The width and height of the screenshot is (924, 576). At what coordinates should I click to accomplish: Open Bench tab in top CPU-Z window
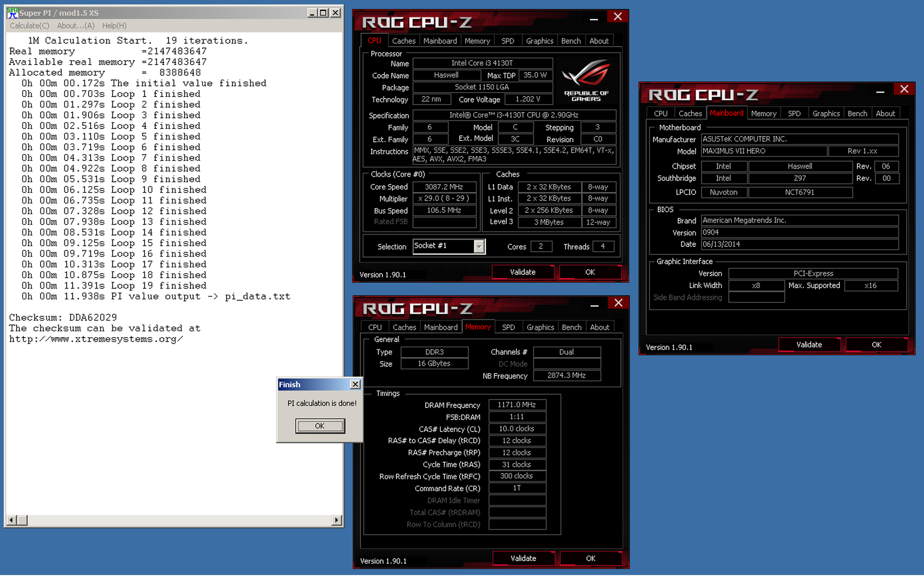(x=571, y=41)
